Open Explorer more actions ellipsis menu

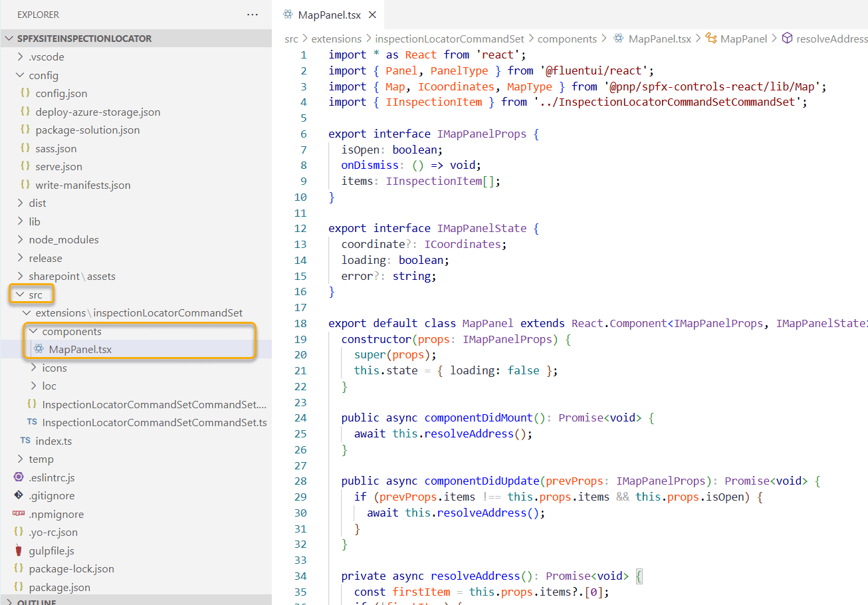pos(253,14)
